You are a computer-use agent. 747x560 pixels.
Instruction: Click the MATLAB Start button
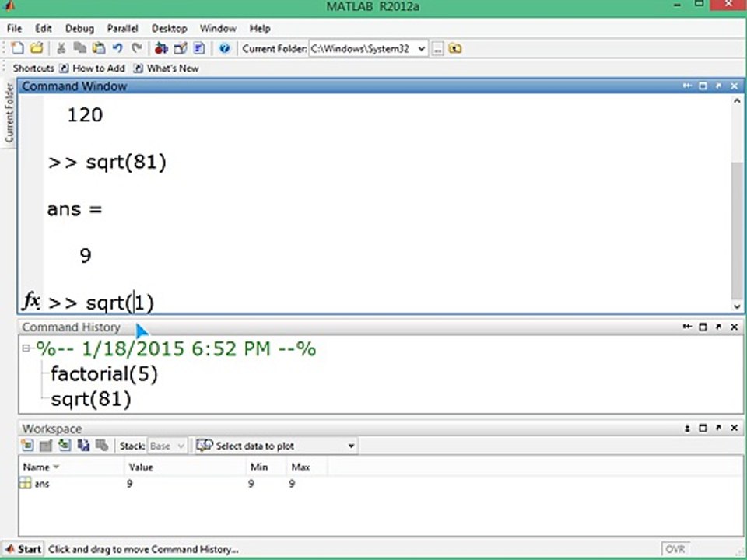[x=23, y=549]
